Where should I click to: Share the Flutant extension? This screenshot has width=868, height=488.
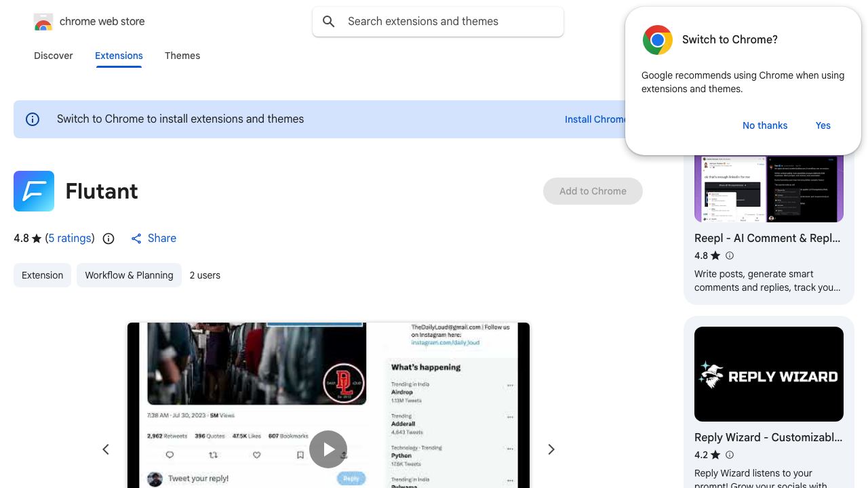pyautogui.click(x=153, y=239)
